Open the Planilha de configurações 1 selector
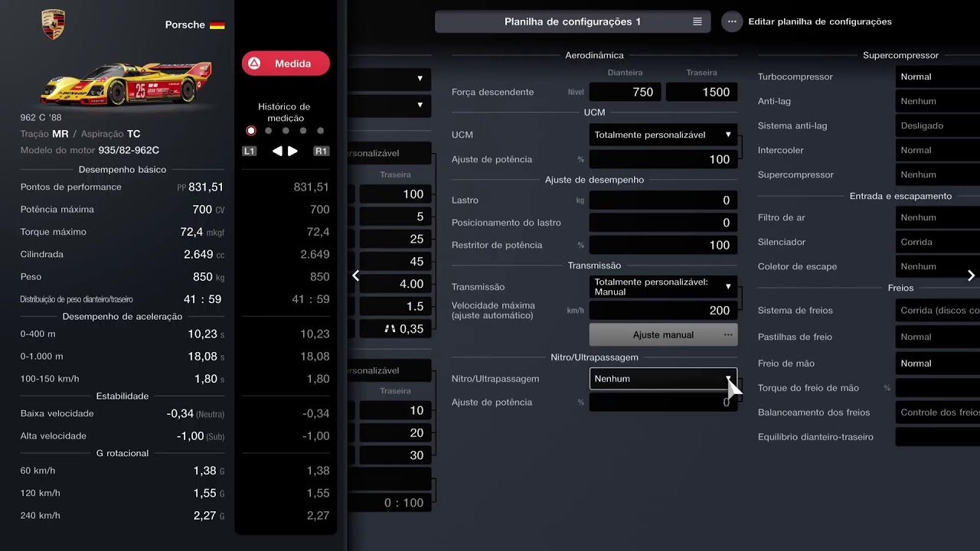The width and height of the screenshot is (980, 551). pos(573,21)
